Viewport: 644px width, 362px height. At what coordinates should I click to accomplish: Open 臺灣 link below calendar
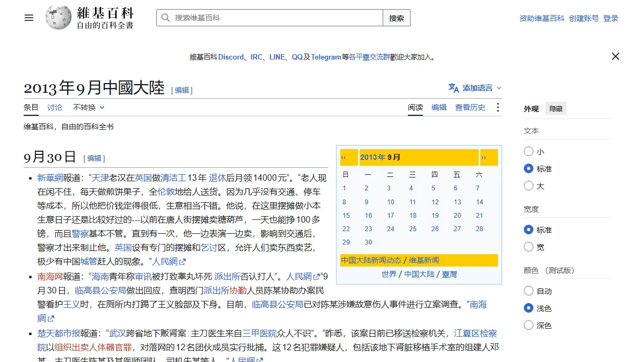[450, 274]
